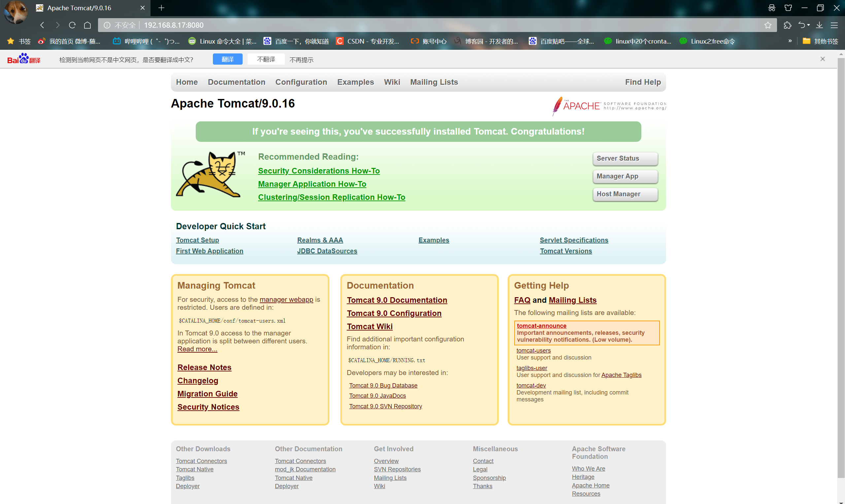The width and height of the screenshot is (845, 504).
Task: Open the extensions puzzle icon
Action: click(787, 25)
